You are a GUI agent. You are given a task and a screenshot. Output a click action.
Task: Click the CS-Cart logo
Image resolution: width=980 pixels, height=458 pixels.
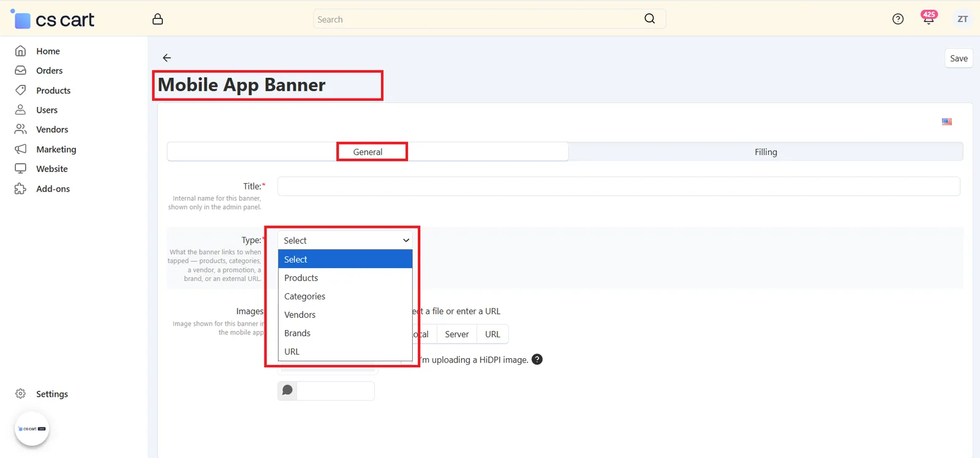(53, 20)
